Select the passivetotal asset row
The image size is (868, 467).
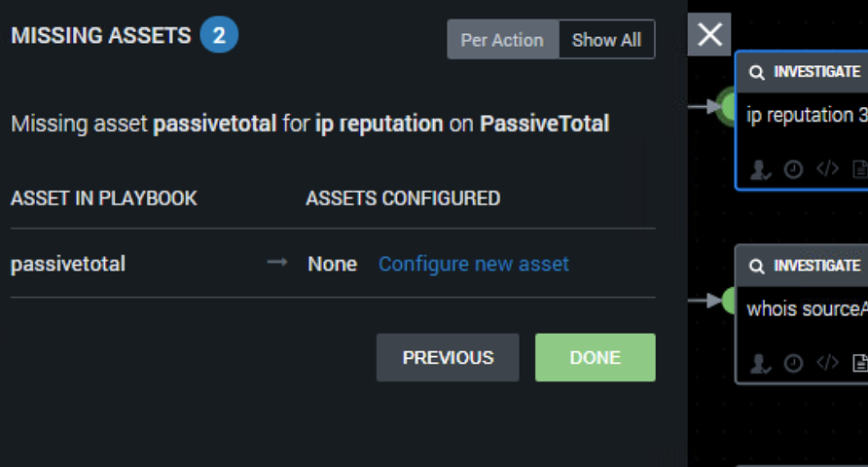coord(333,264)
